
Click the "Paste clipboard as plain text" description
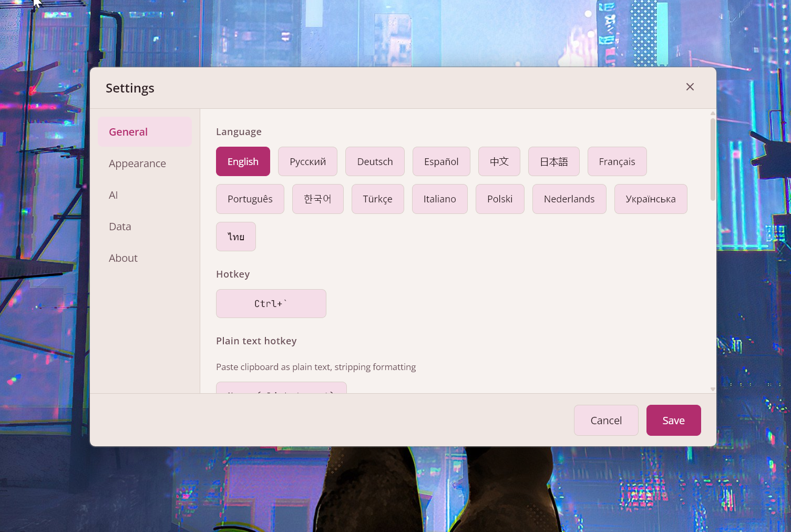316,367
